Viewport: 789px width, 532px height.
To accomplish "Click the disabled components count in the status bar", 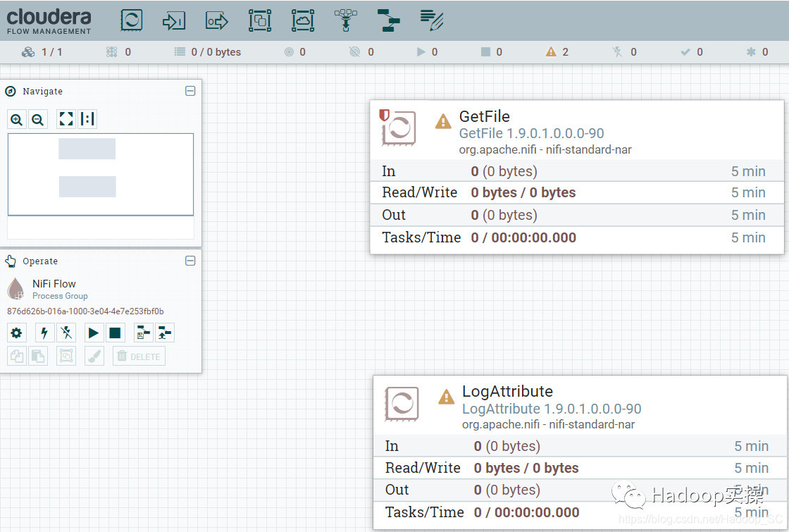I will [624, 52].
